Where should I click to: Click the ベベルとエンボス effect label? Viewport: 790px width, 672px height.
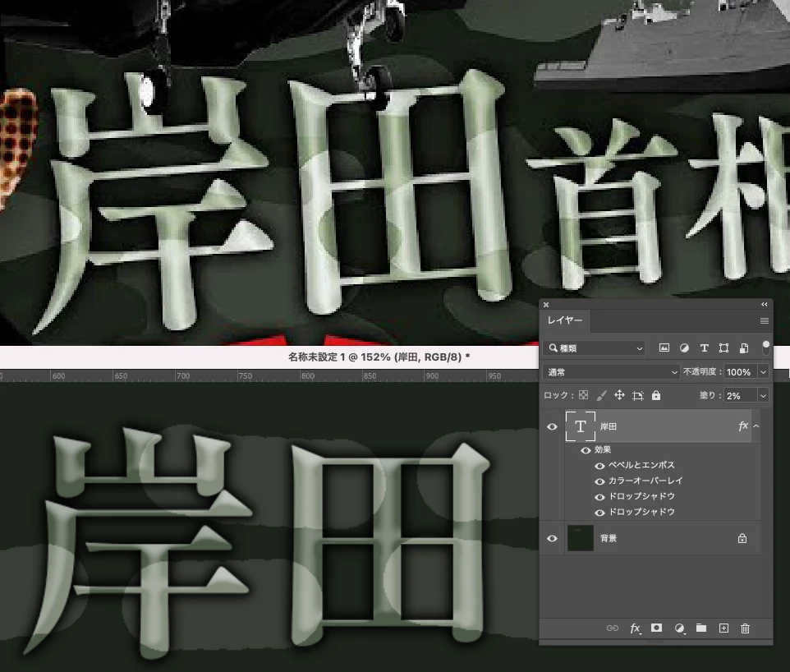point(641,465)
